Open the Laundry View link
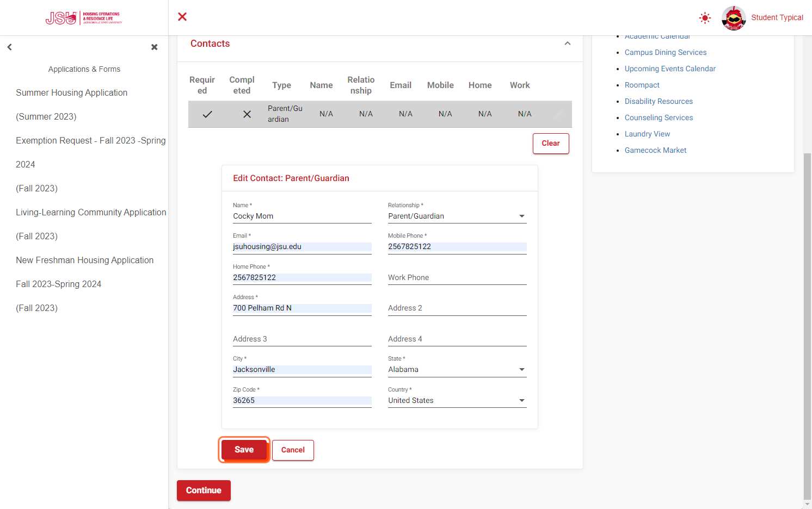 click(647, 134)
